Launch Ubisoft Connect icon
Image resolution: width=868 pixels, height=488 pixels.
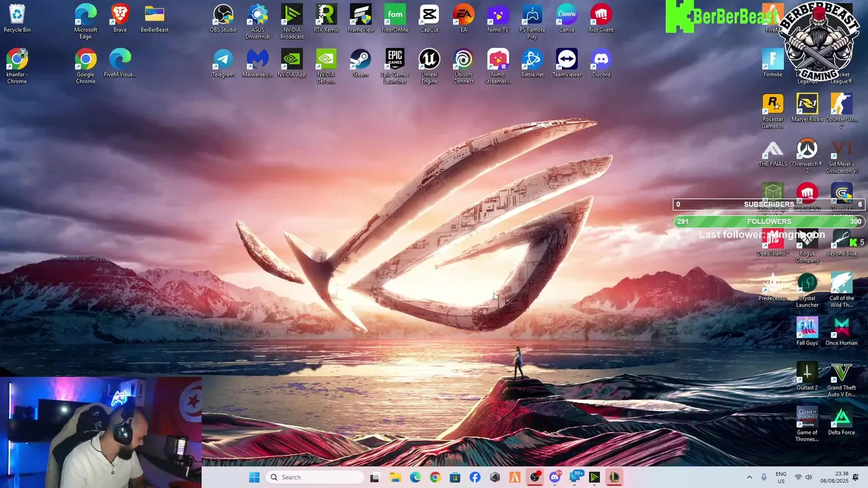pos(464,66)
